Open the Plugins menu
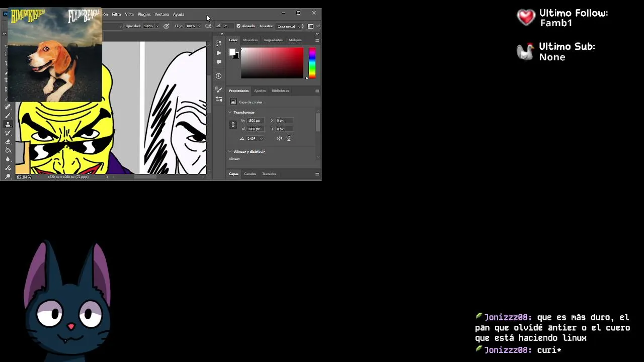 144,14
